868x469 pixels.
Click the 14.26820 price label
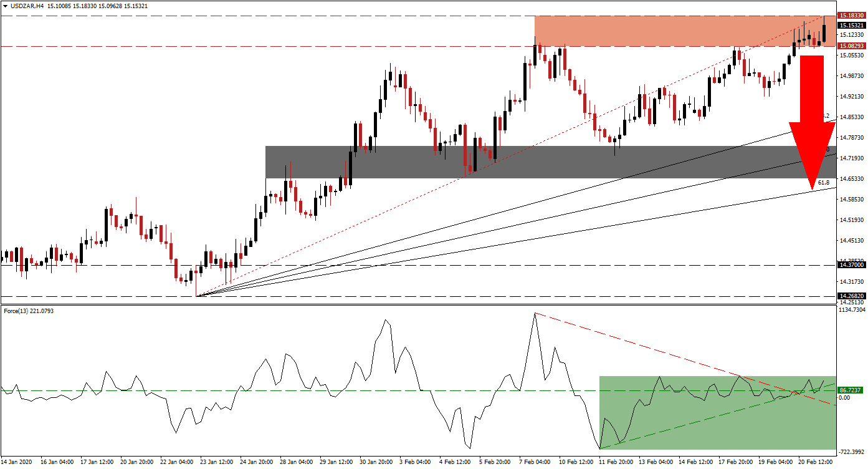(851, 297)
